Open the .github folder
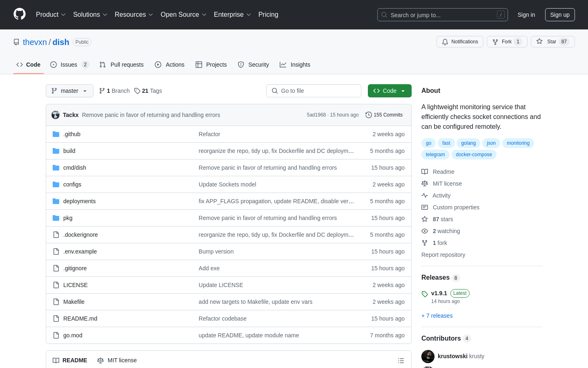The height and width of the screenshot is (368, 588). point(72,134)
